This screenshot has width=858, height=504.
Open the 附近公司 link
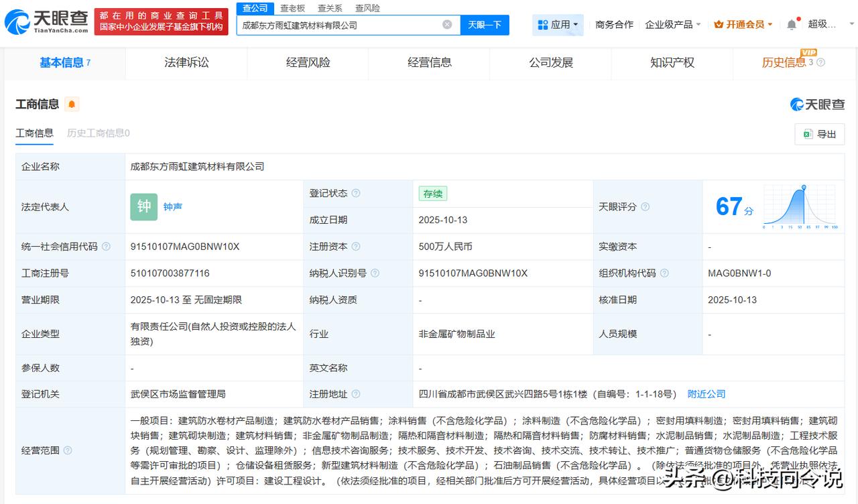[707, 394]
